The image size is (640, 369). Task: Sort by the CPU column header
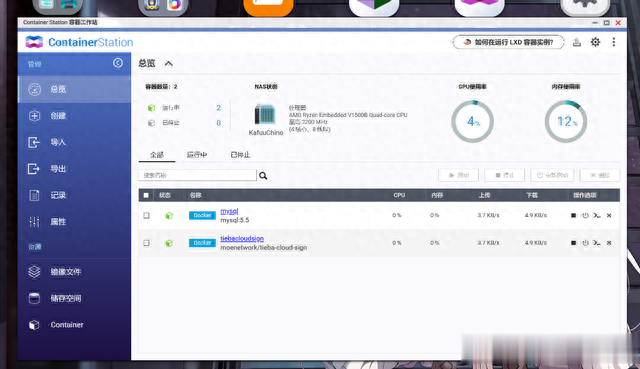tap(399, 195)
